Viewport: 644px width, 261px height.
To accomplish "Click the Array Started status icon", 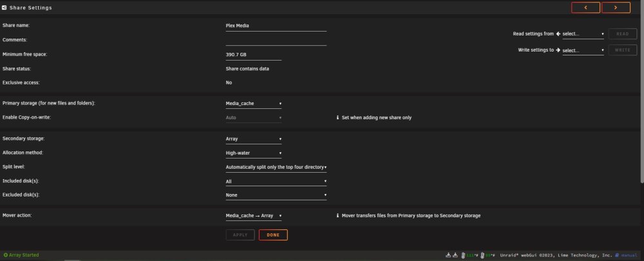I will pyautogui.click(x=5, y=255).
